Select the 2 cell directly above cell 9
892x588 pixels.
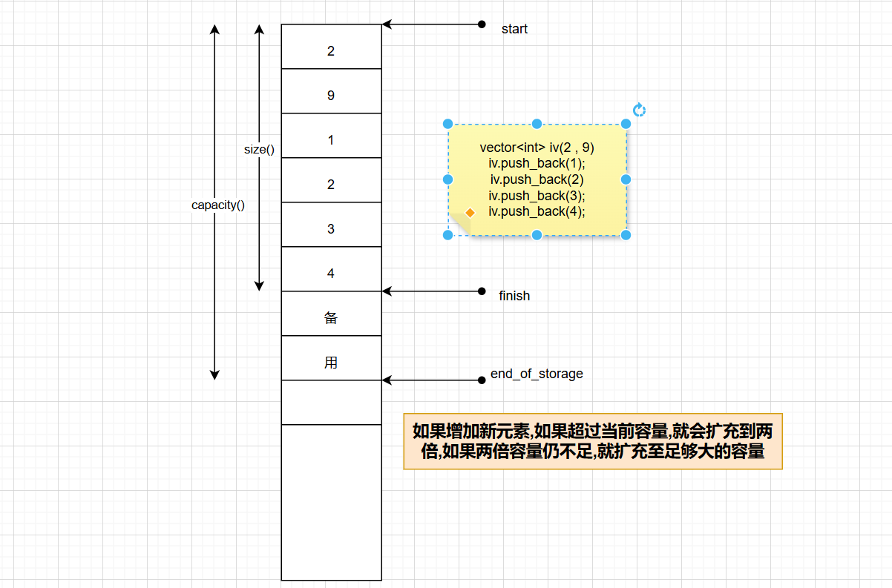point(331,47)
